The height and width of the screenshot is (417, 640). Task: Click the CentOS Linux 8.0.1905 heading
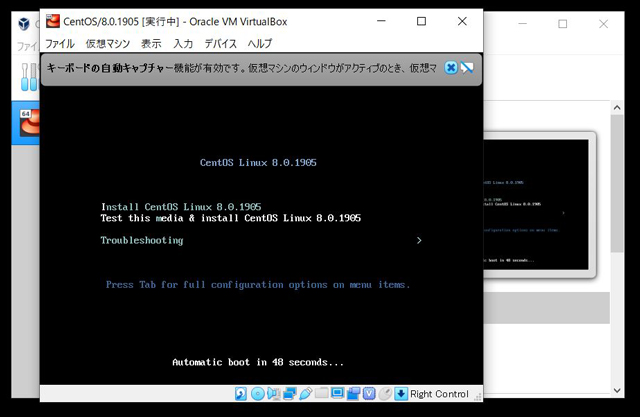click(x=258, y=162)
